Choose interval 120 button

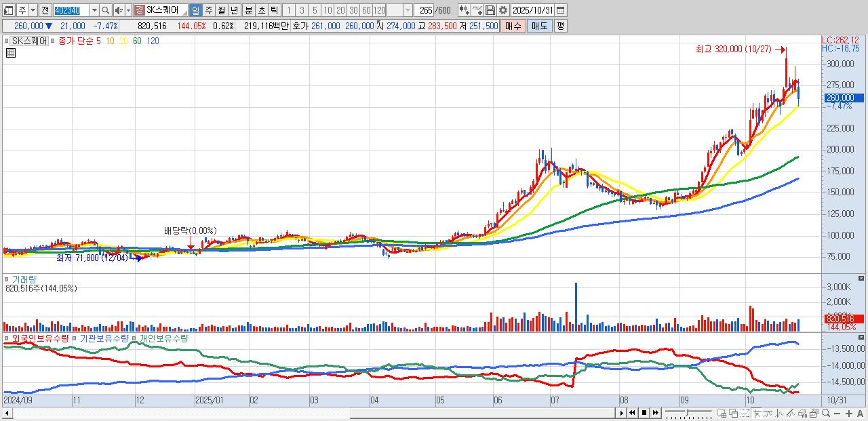(x=380, y=10)
